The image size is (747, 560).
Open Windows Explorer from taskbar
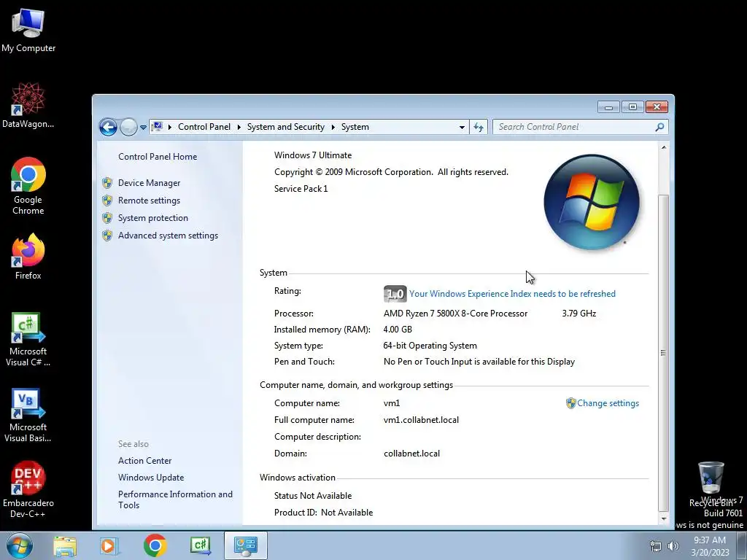(x=65, y=545)
